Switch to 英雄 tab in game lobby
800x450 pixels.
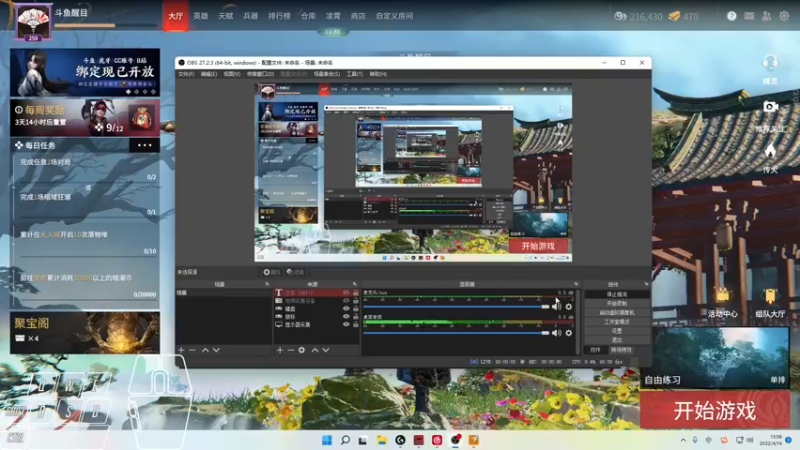(x=201, y=16)
